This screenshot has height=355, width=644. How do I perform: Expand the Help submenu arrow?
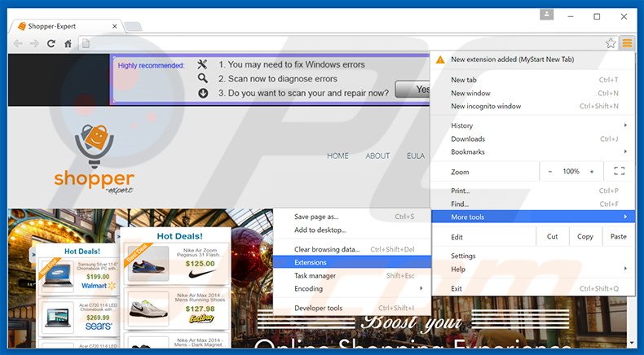coord(625,269)
